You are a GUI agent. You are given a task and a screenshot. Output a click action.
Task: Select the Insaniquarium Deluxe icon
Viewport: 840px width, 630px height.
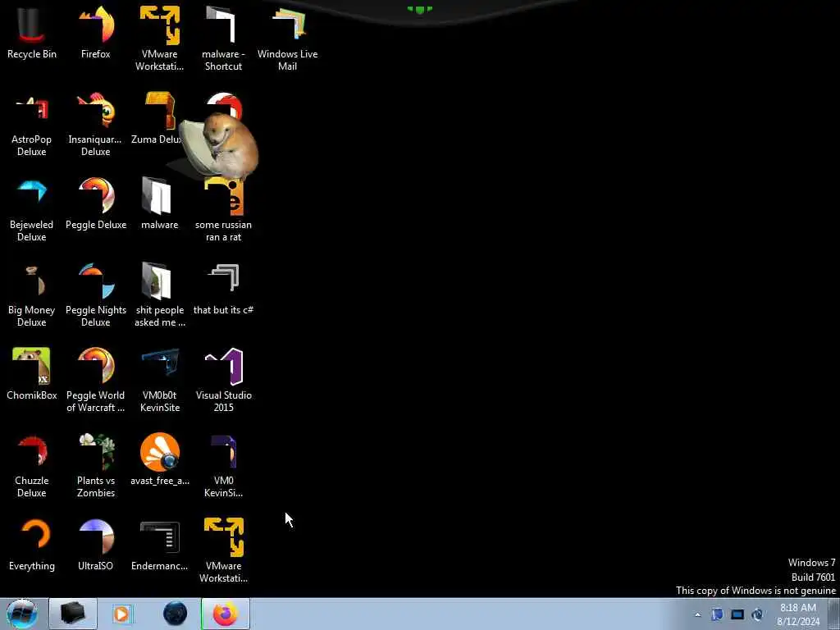coord(96,125)
